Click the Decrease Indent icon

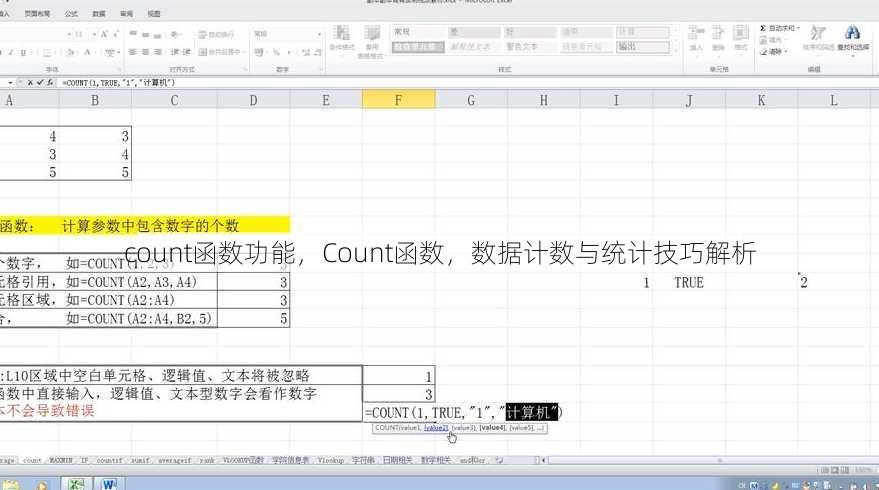175,52
